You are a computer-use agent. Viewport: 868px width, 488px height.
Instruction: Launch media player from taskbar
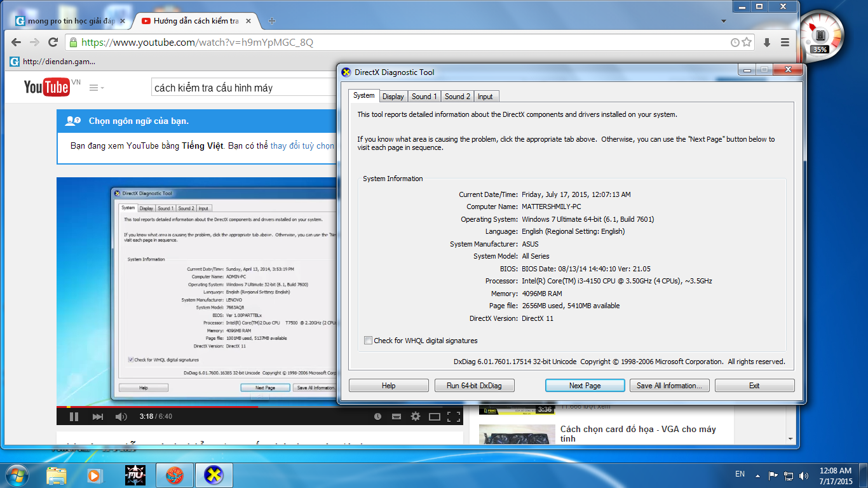94,475
